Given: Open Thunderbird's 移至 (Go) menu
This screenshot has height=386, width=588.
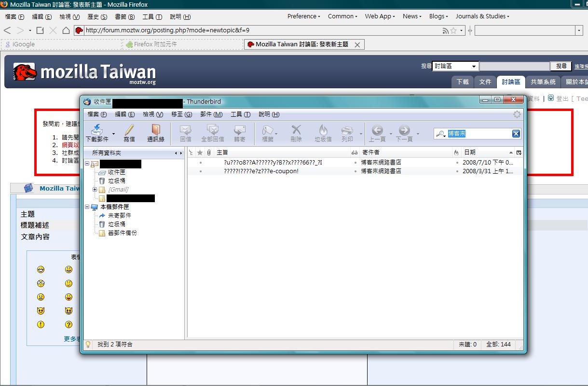Looking at the screenshot, I should click(x=181, y=114).
